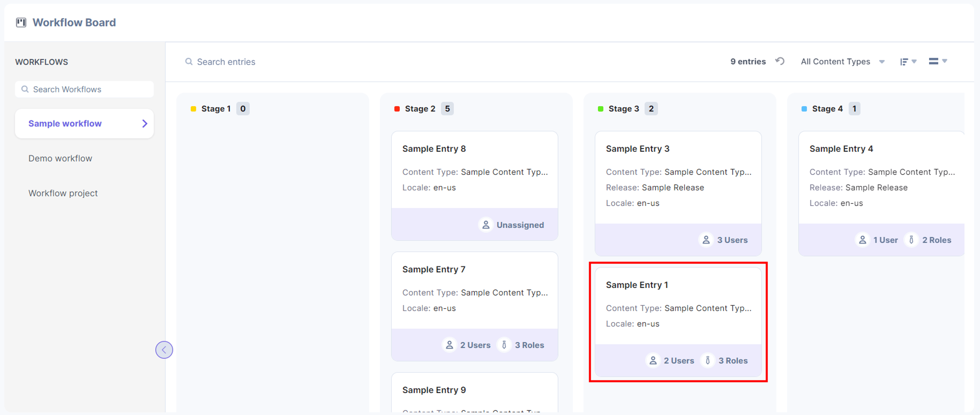Click user icon on Sample Entry 4
The width and height of the screenshot is (980, 415).
tap(862, 240)
